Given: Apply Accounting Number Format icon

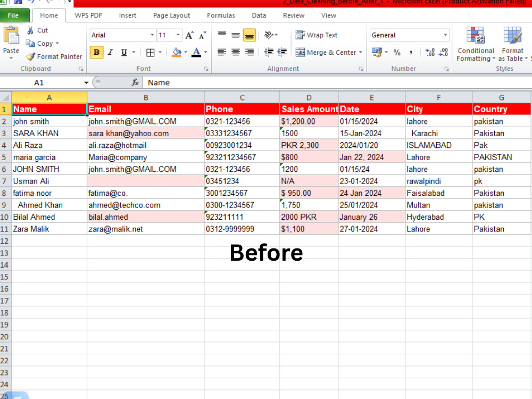Looking at the screenshot, I should point(377,52).
